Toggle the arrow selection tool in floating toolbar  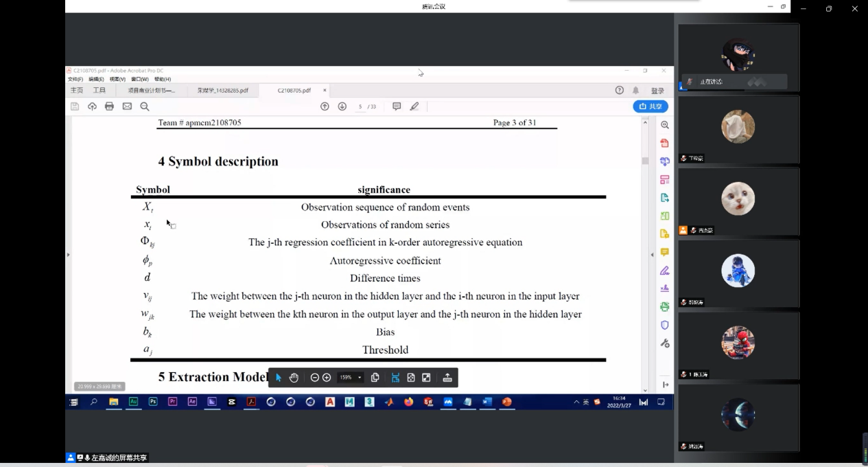coord(279,378)
